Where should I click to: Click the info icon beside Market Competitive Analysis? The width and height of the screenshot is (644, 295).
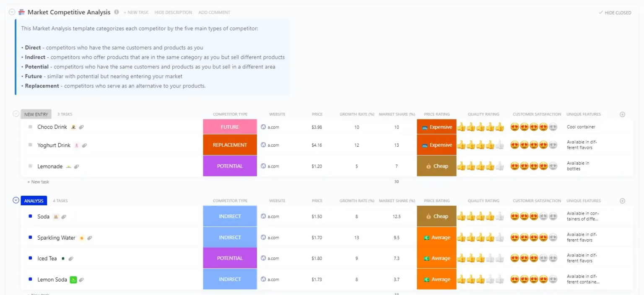point(116,12)
